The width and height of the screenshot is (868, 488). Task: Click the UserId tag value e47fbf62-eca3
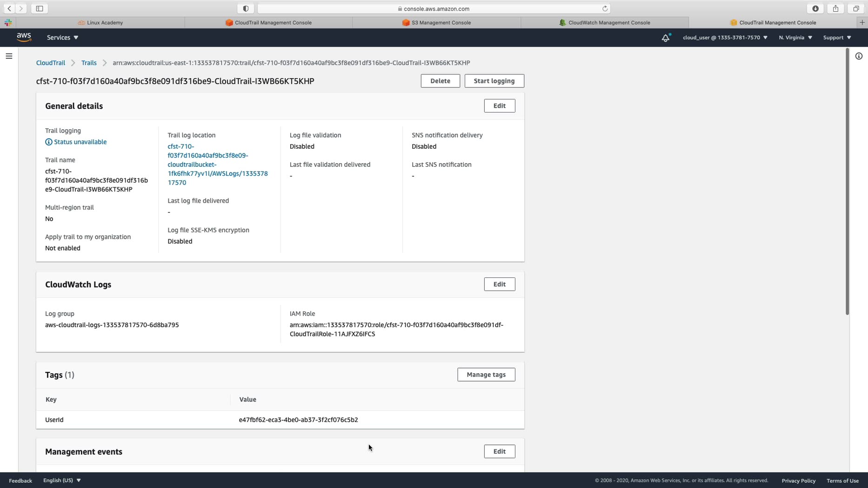298,420
